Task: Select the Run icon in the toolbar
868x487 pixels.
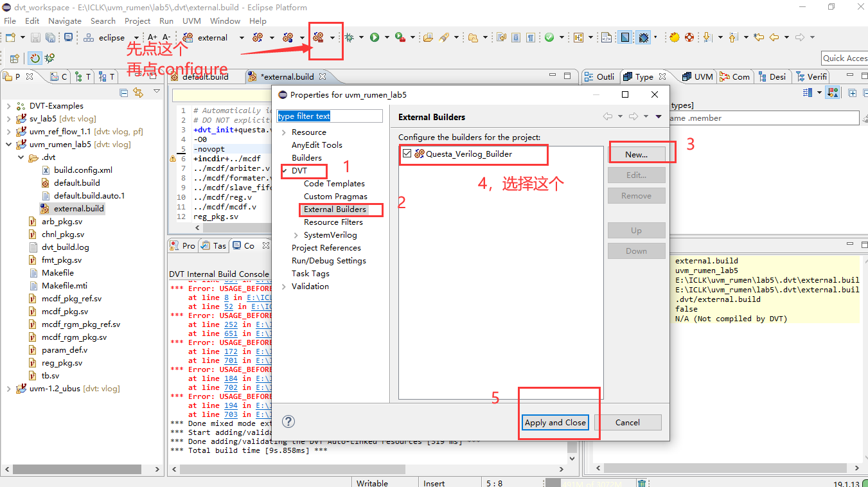Action: [x=375, y=37]
